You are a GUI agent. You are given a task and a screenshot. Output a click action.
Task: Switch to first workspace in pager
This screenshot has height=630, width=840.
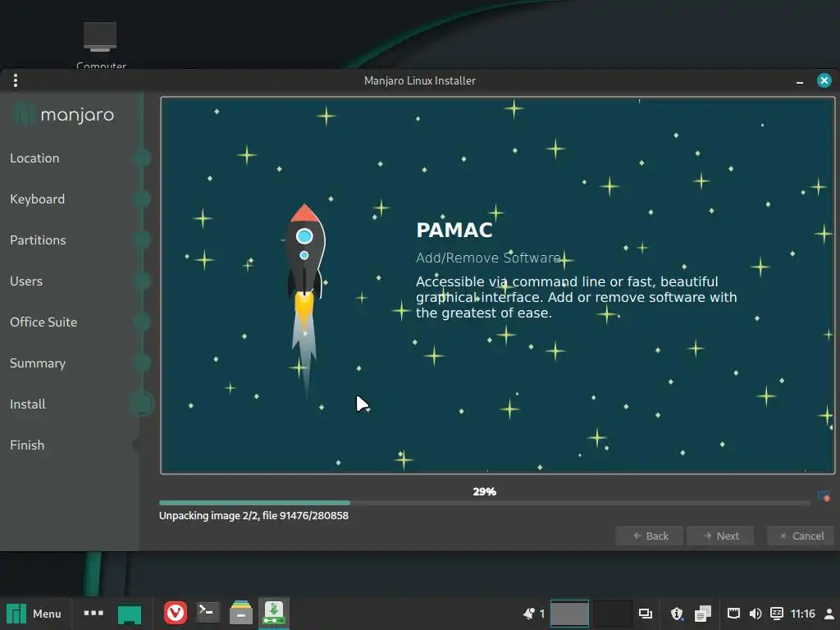pyautogui.click(x=569, y=614)
